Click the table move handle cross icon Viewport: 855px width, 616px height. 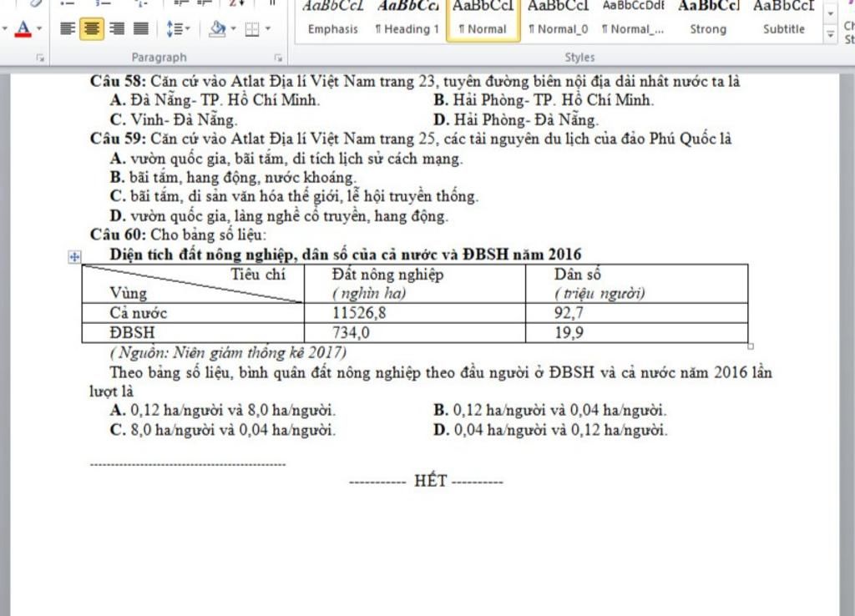74,257
